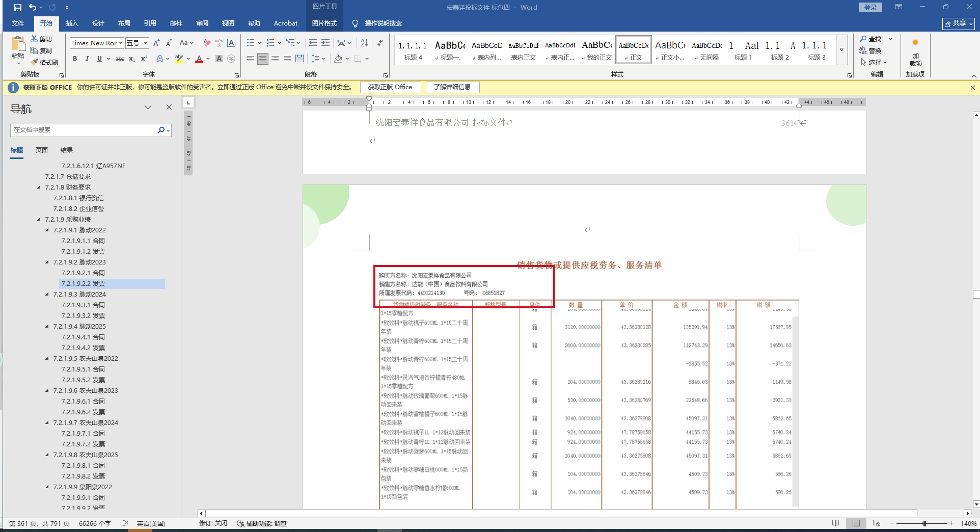Apply subscript formatting
Viewport: 980px width, 532px height.
[x=132, y=59]
